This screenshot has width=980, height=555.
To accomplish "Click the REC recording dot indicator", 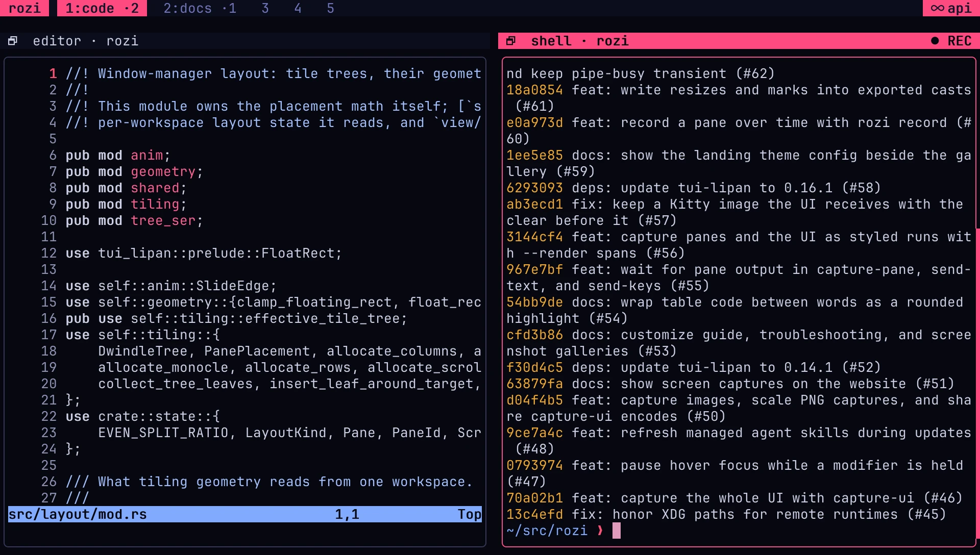I will pos(935,41).
